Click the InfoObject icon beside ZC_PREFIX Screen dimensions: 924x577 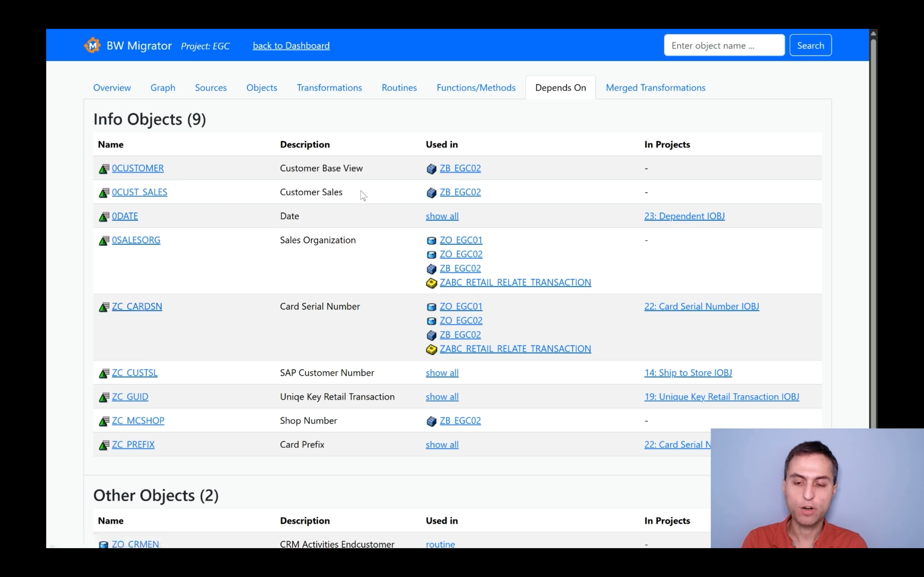click(x=104, y=445)
